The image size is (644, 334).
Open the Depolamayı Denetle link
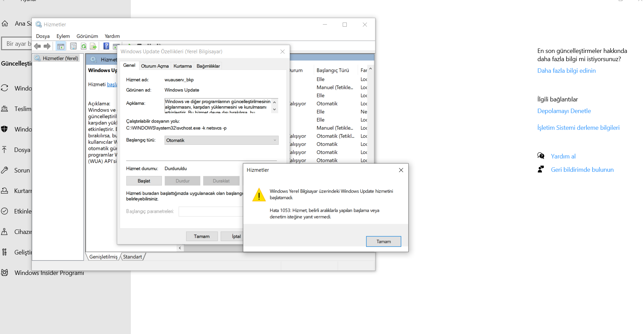tap(564, 111)
